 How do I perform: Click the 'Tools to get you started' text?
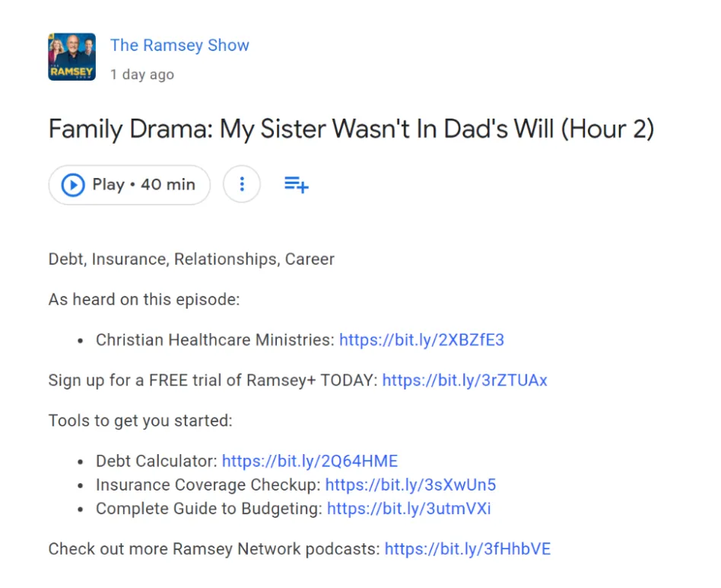pos(140,421)
